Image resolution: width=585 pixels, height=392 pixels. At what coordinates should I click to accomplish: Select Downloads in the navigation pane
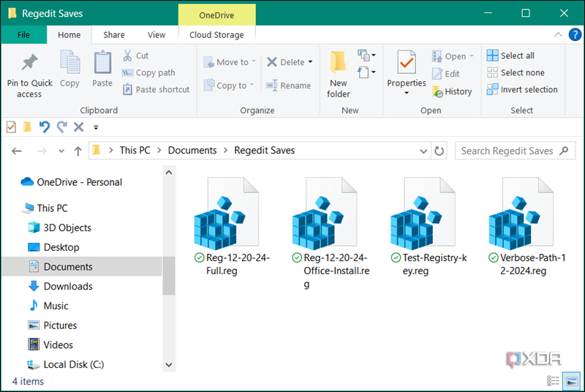click(68, 286)
